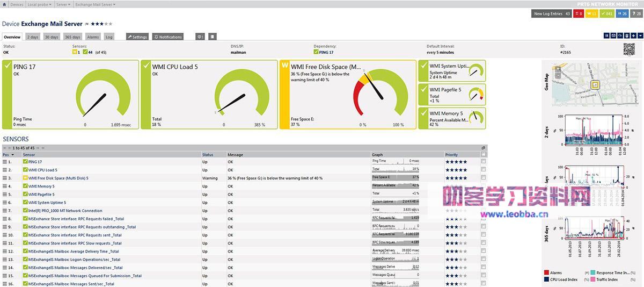Sort by the Pos column dropdown arrow
Viewport: 644px width, 287px height.
tap(13, 155)
